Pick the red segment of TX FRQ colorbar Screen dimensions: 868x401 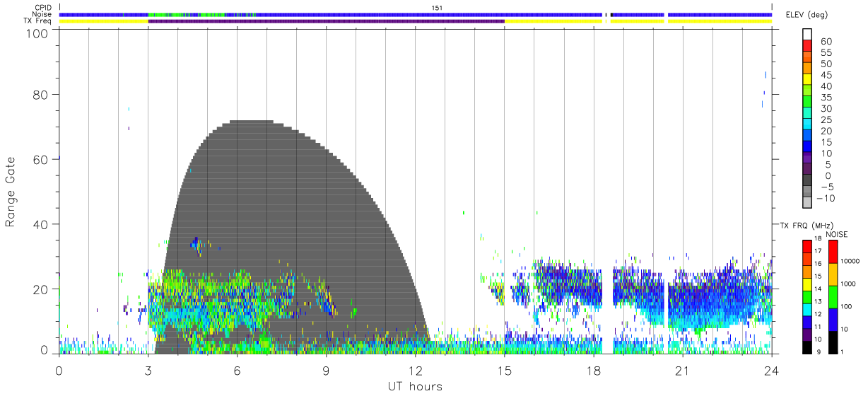(x=807, y=247)
